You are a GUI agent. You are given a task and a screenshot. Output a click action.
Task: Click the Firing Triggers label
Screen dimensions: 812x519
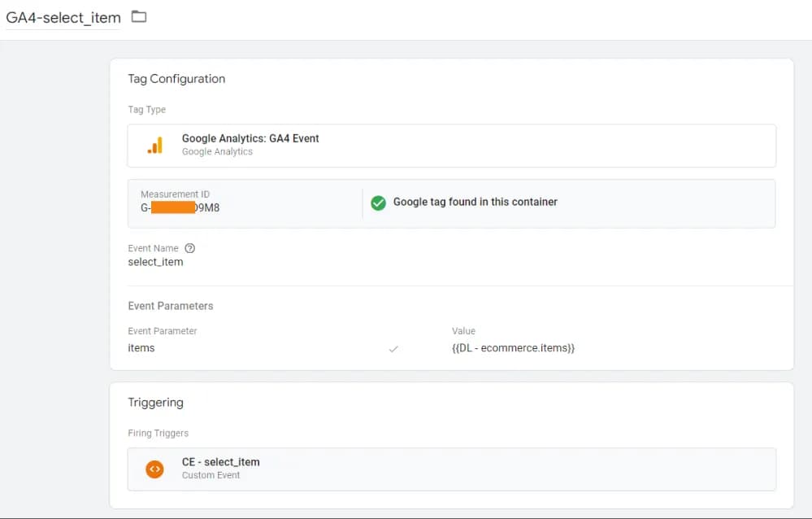pyautogui.click(x=158, y=433)
